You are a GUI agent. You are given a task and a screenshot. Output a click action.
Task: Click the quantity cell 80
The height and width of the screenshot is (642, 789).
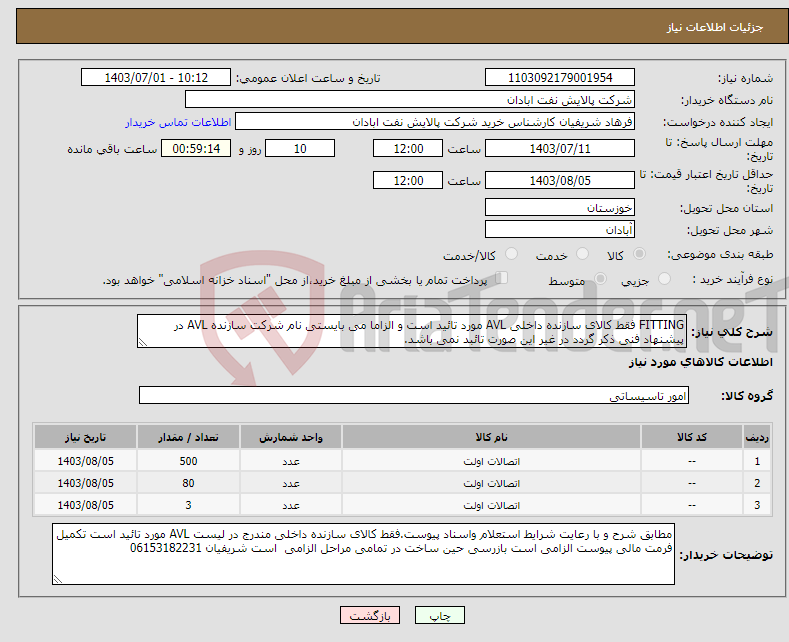coord(188,483)
